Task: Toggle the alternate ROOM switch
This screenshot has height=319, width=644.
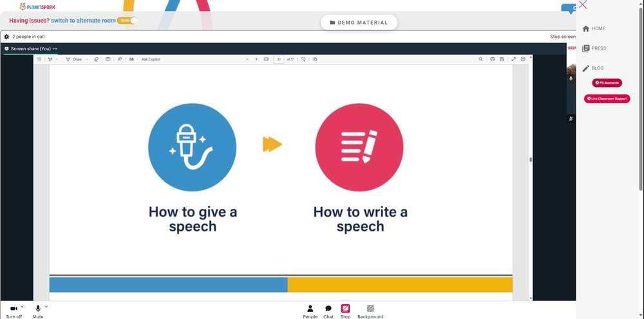Action: pyautogui.click(x=126, y=21)
